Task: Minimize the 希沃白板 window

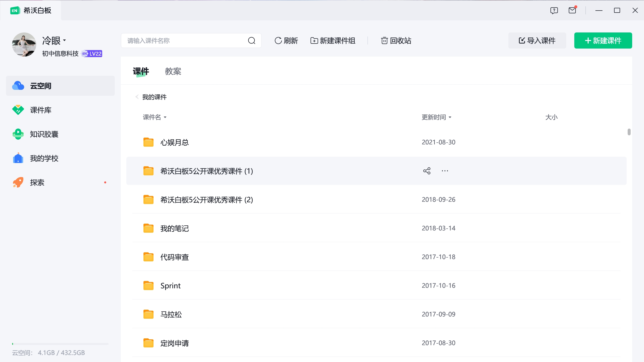Action: coord(599,10)
